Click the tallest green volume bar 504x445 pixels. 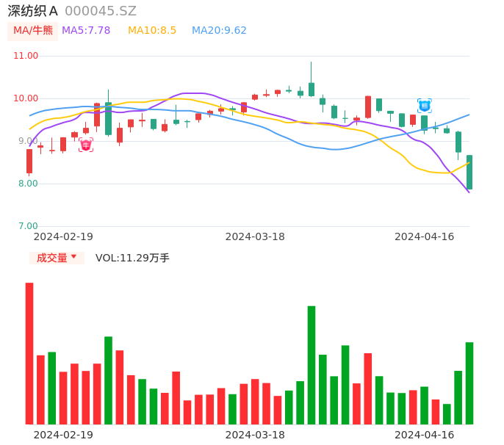312,365
